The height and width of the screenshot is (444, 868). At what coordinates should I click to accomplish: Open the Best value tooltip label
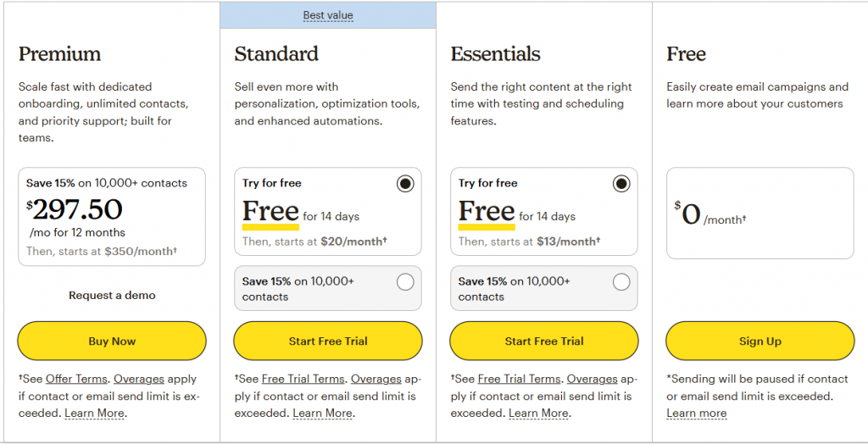click(x=328, y=15)
